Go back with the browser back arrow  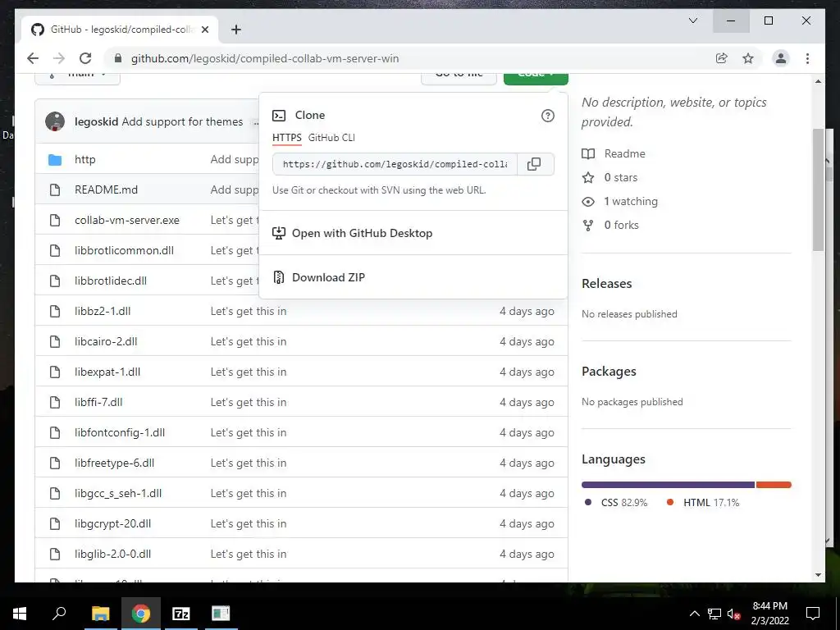tap(33, 58)
